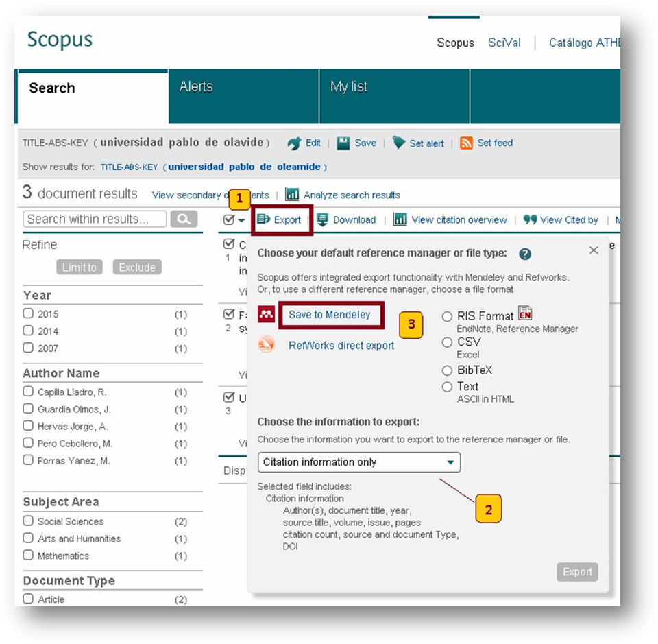
Task: Click the Save search floppy disk icon
Action: point(343,143)
